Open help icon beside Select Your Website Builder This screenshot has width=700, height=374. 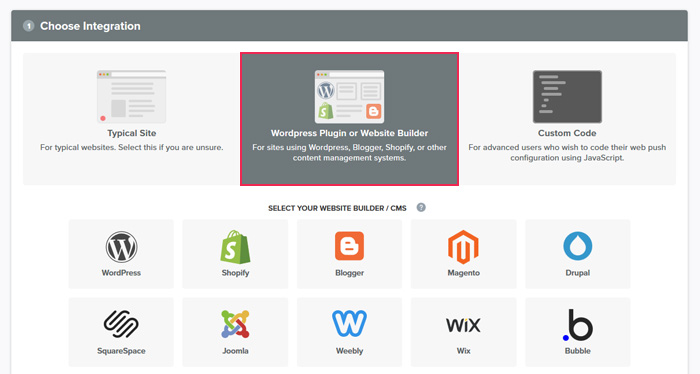coord(421,208)
